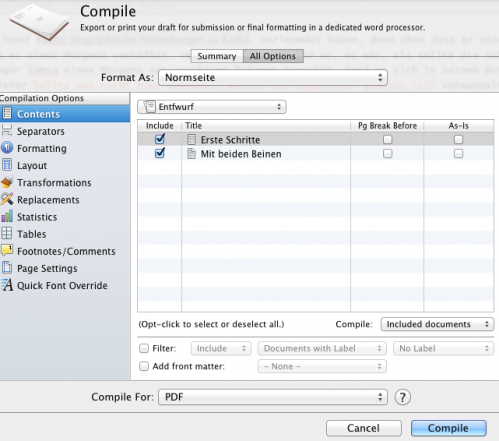Select Formatting in compilation options

point(65,148)
